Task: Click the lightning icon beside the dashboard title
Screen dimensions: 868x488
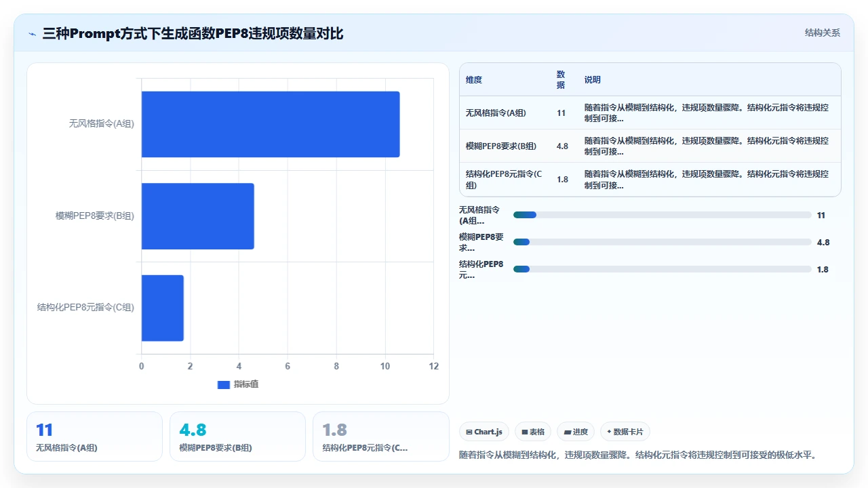Action: point(33,33)
